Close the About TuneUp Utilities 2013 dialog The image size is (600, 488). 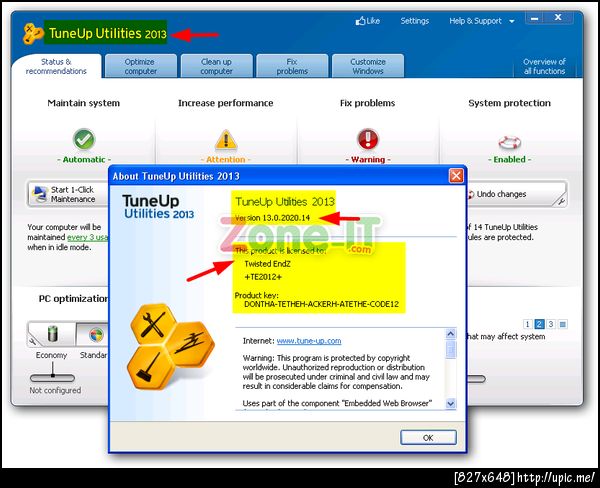456,176
